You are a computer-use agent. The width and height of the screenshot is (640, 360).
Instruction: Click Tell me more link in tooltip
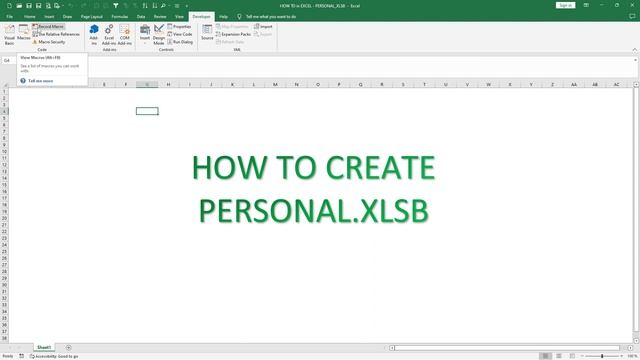coord(40,81)
